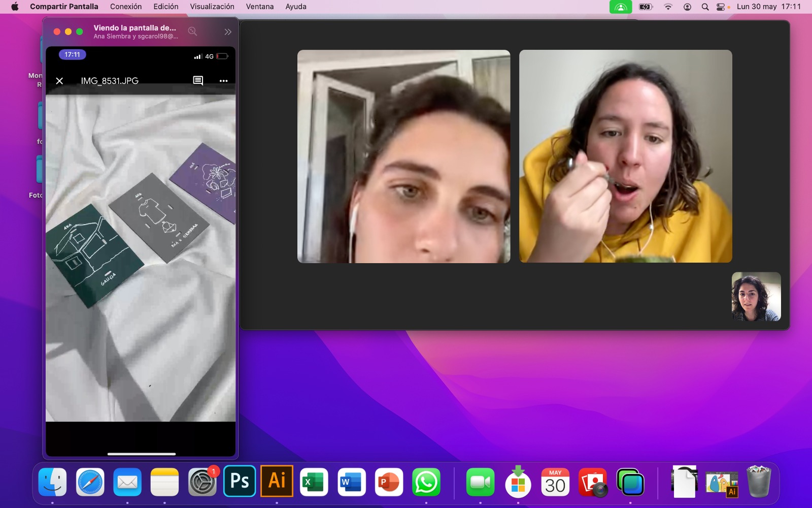This screenshot has height=508, width=812.
Task: Close the IMG_8531.JPG image preview
Action: pyautogui.click(x=59, y=81)
